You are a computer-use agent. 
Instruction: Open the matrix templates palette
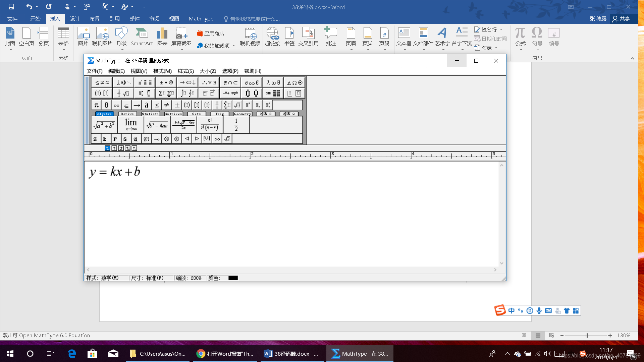coord(273,93)
